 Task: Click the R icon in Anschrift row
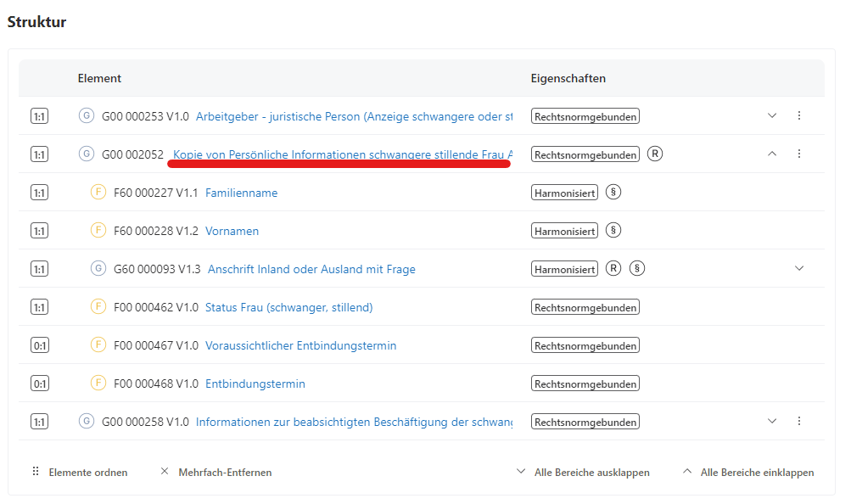[613, 268]
